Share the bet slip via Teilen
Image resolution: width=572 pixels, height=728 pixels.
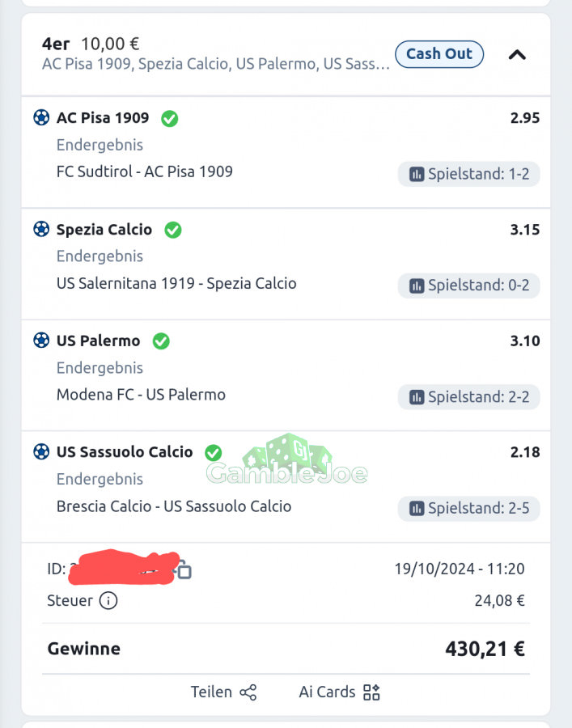coord(223,692)
